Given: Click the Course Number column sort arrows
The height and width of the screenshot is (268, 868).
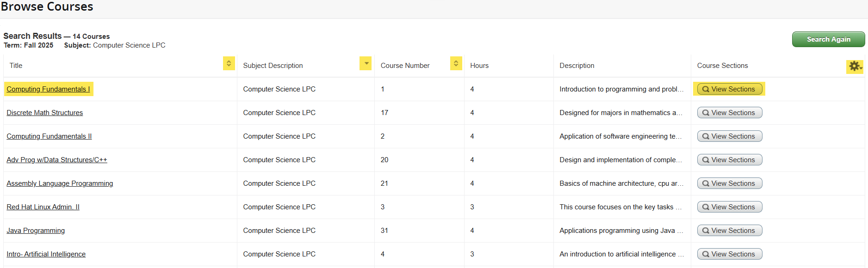Looking at the screenshot, I should tap(456, 64).
